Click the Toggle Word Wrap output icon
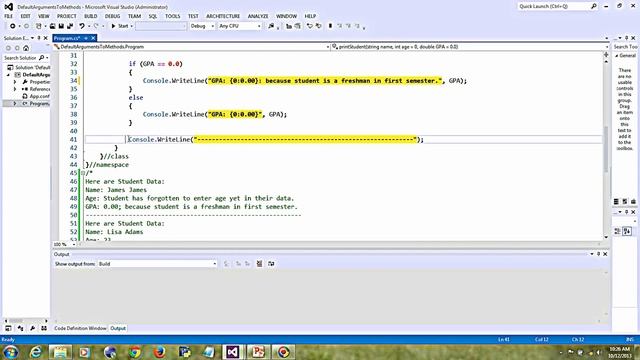This screenshot has width=640, height=360. coord(271,264)
